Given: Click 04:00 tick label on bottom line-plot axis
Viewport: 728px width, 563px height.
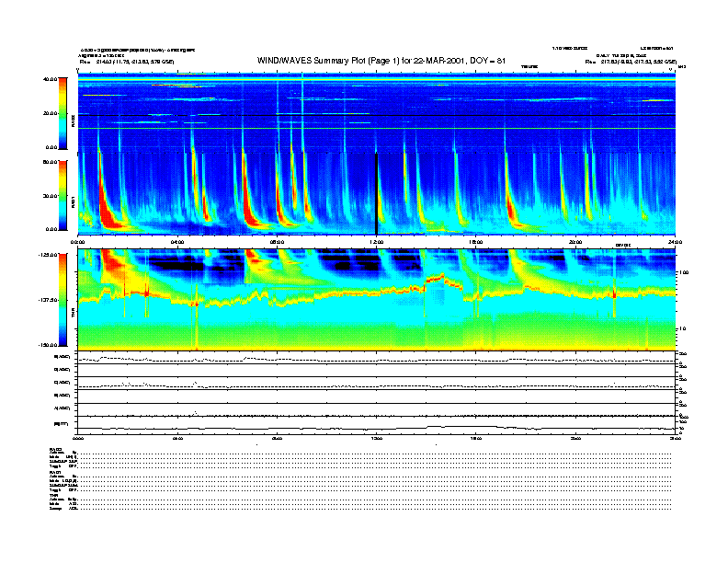Looking at the screenshot, I should click(176, 438).
